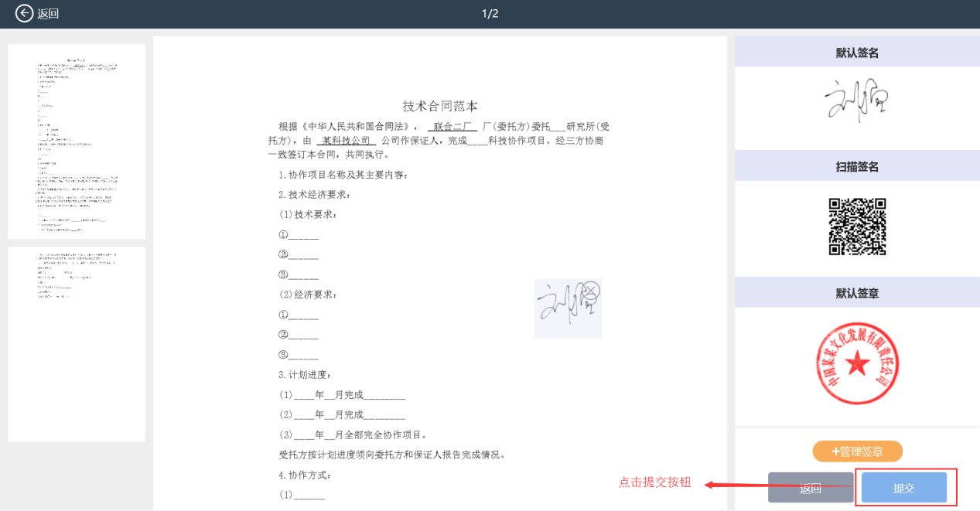
Task: Click the scan signature QR code
Action: tap(857, 227)
